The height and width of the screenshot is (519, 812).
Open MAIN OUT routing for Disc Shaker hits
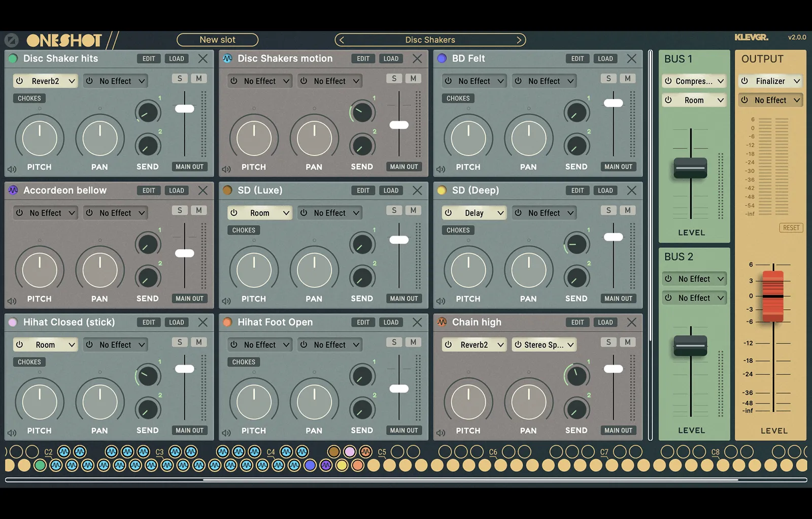[x=190, y=167]
